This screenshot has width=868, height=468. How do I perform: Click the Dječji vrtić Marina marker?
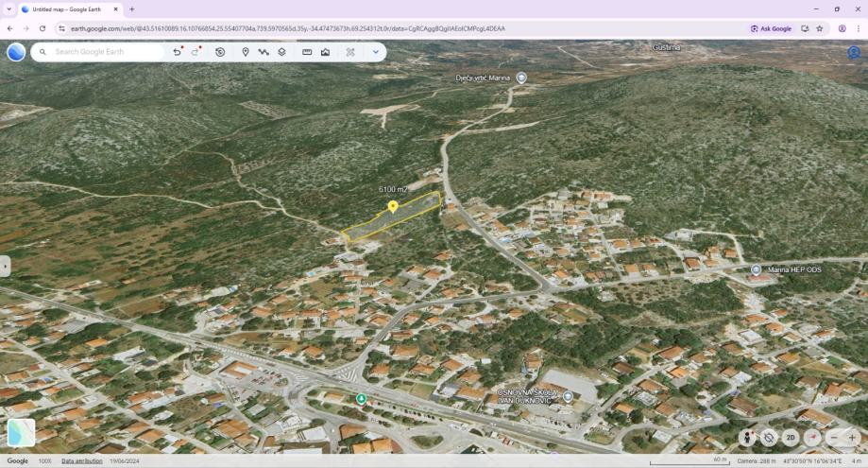[521, 78]
